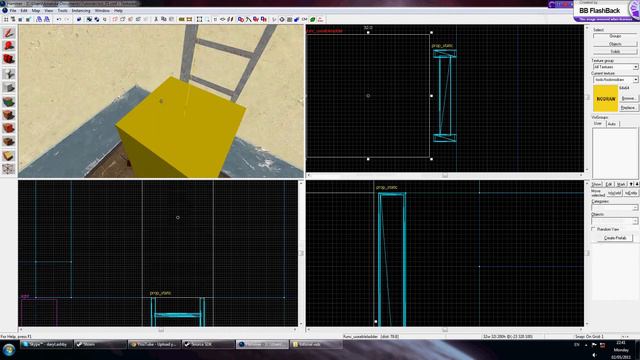Open the View menu
640x360 pixels.
(x=49, y=10)
